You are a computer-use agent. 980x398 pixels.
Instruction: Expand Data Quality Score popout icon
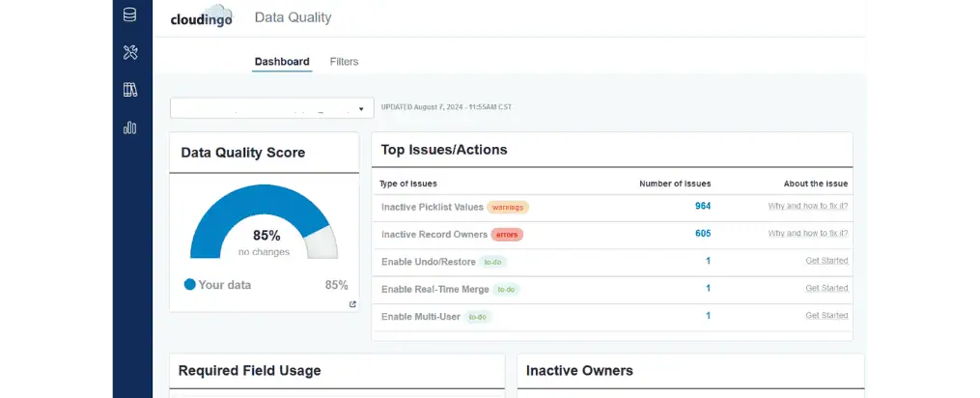point(352,304)
